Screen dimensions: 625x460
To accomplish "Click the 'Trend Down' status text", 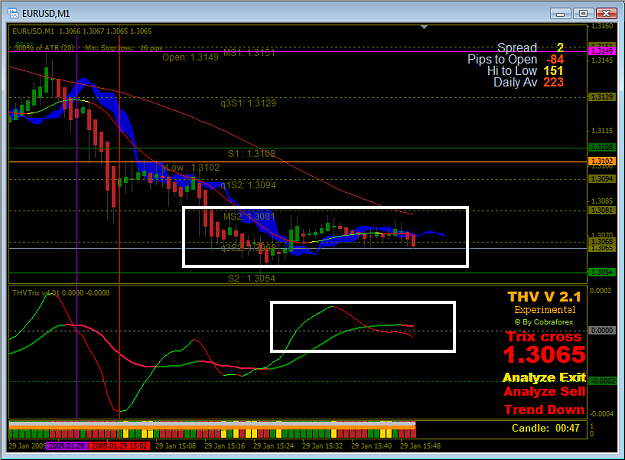I will [x=544, y=409].
